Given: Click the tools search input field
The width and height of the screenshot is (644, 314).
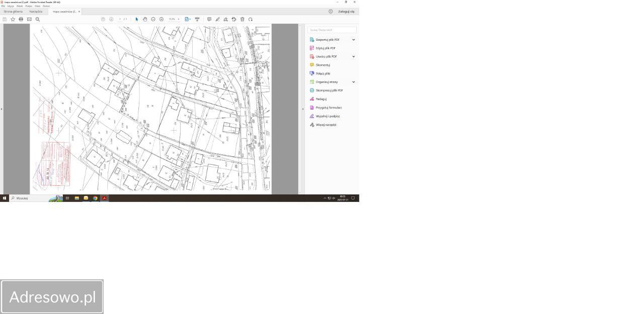Looking at the screenshot, I should tap(332, 30).
